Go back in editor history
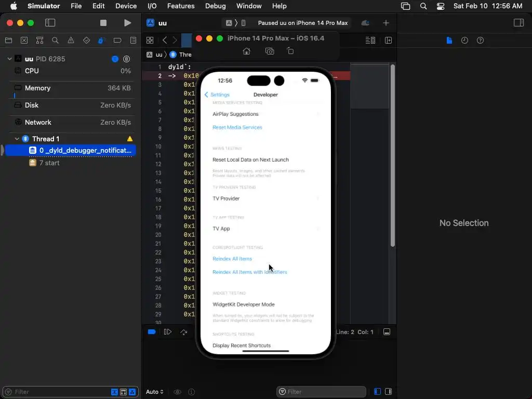Screen dimensions: 532x399 pyautogui.click(x=165, y=41)
